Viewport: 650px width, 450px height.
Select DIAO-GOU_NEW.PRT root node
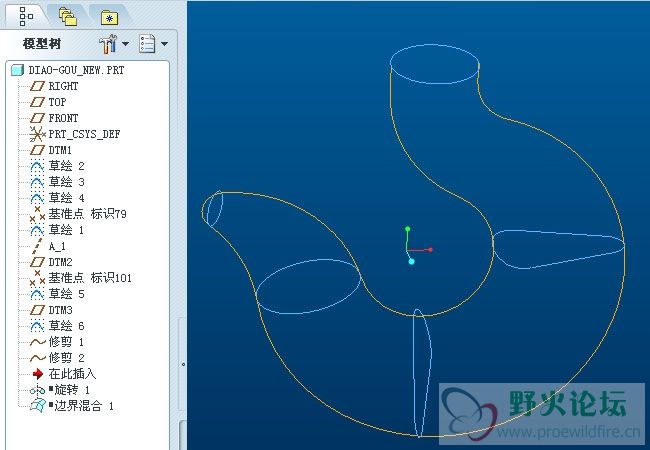(76, 70)
